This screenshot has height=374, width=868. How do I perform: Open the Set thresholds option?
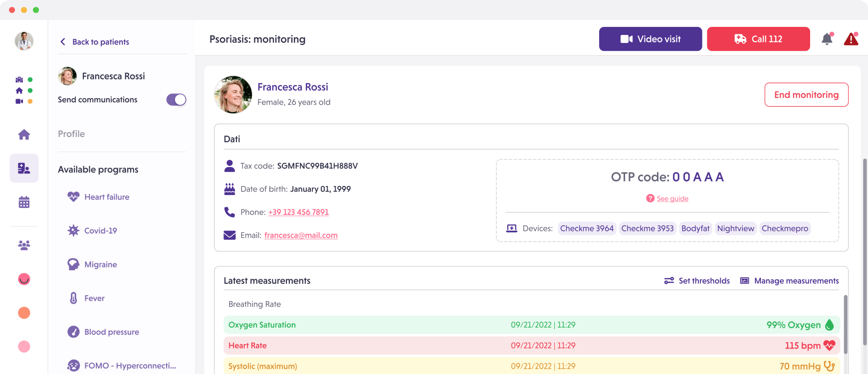point(697,281)
